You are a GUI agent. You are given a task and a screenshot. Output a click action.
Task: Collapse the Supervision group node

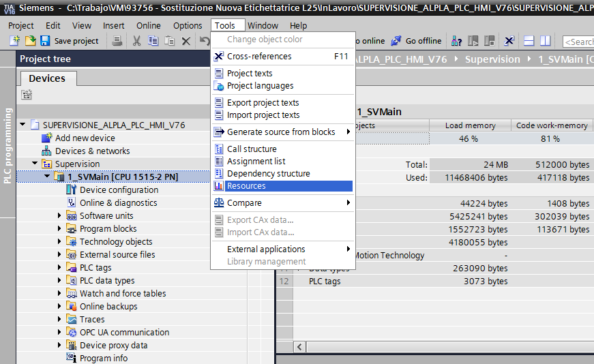tap(35, 164)
